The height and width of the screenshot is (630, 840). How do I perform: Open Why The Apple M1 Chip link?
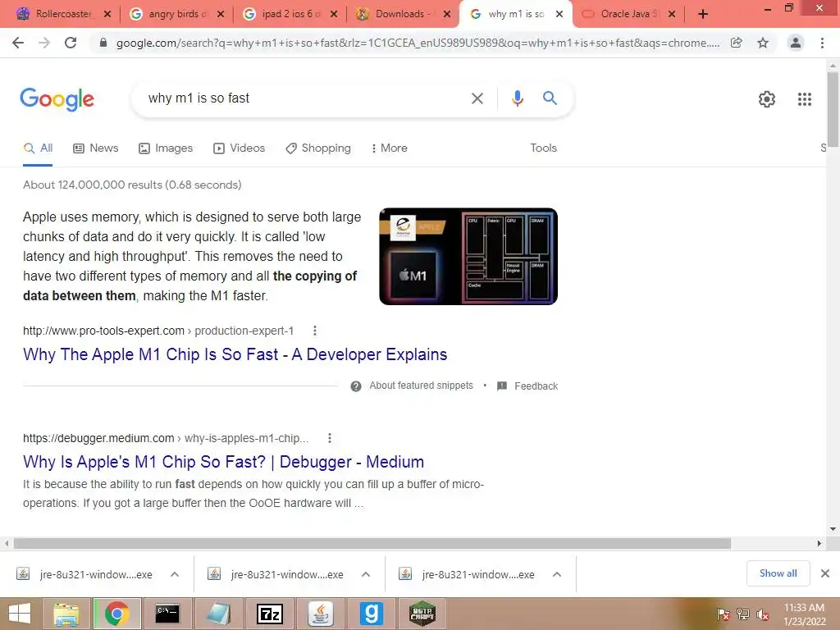pyautogui.click(x=235, y=354)
